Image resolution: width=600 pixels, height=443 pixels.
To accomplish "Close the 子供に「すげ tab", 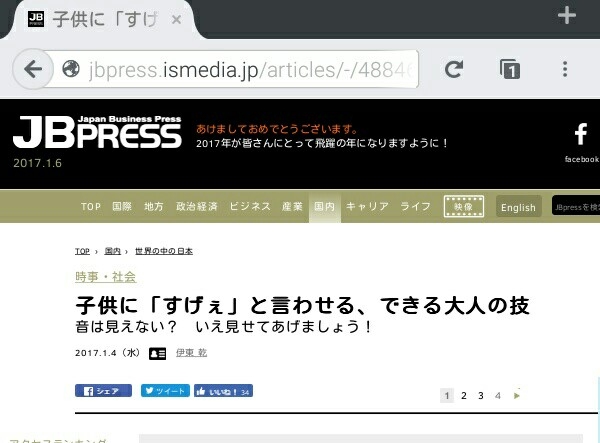I will pyautogui.click(x=176, y=19).
